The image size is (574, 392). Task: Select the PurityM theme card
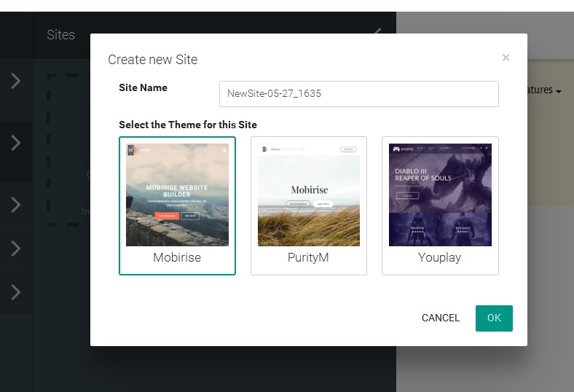pyautogui.click(x=309, y=205)
